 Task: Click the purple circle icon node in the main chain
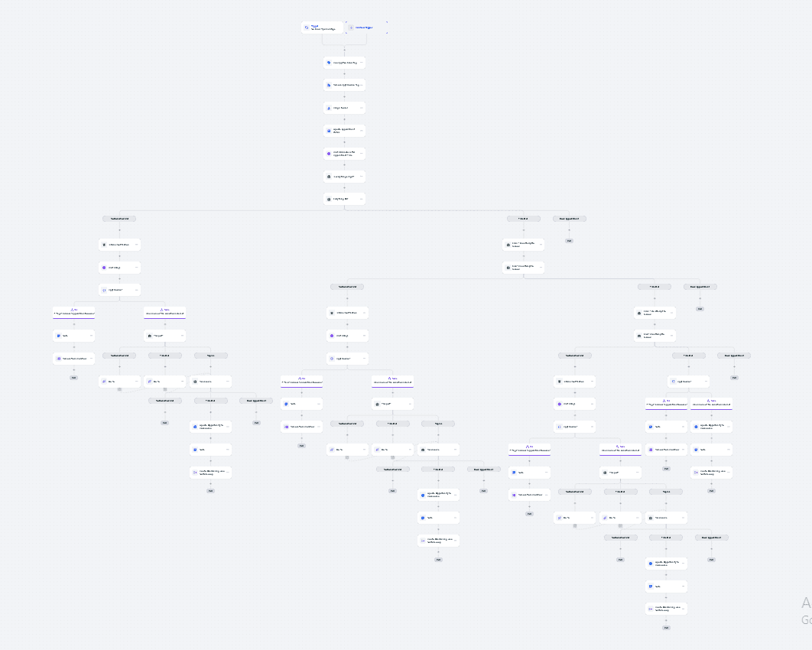click(x=344, y=154)
